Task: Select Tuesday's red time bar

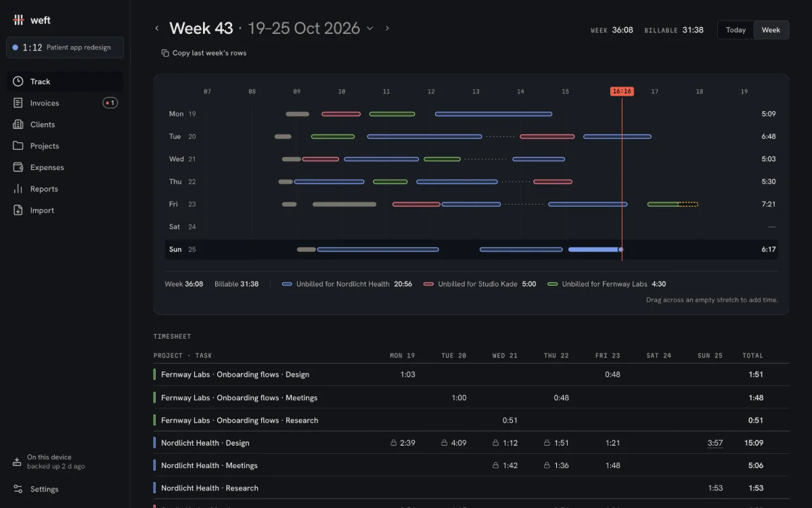Action: pyautogui.click(x=547, y=136)
